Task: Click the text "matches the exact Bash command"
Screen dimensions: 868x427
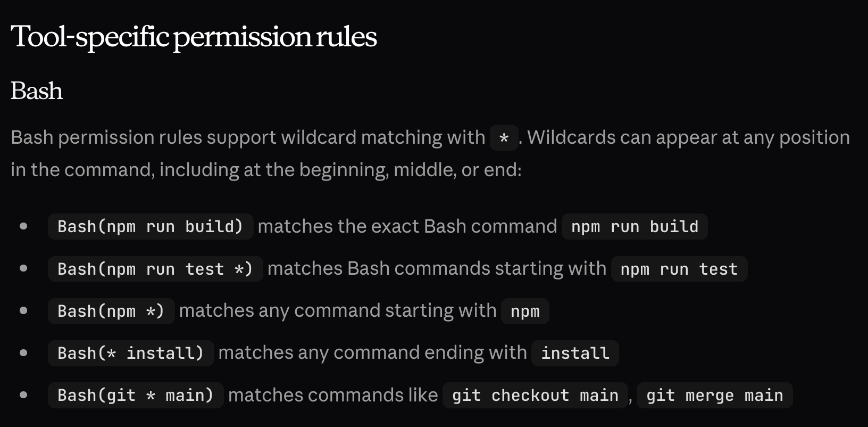Action: point(407,226)
